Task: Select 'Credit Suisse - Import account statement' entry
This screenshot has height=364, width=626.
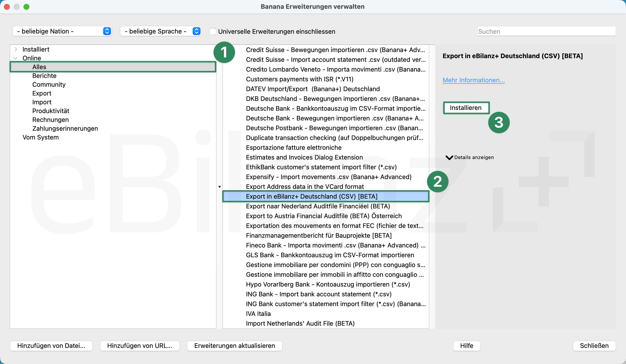Action: (326, 60)
